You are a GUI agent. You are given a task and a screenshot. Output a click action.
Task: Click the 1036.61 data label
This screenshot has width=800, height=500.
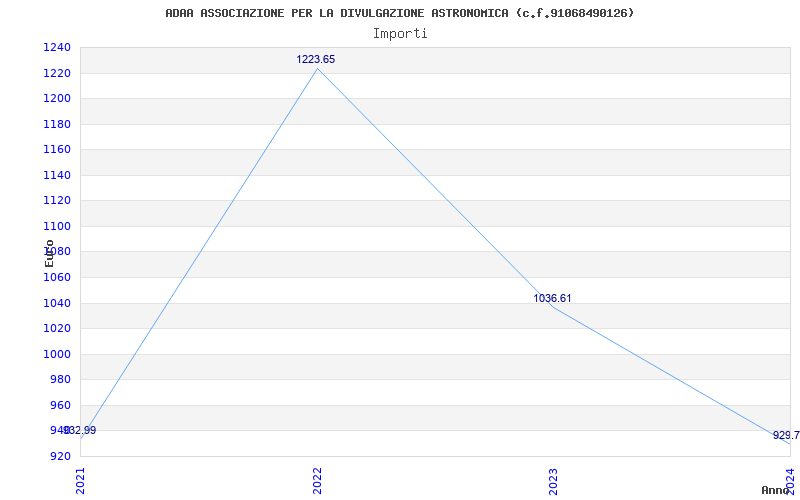[553, 298]
